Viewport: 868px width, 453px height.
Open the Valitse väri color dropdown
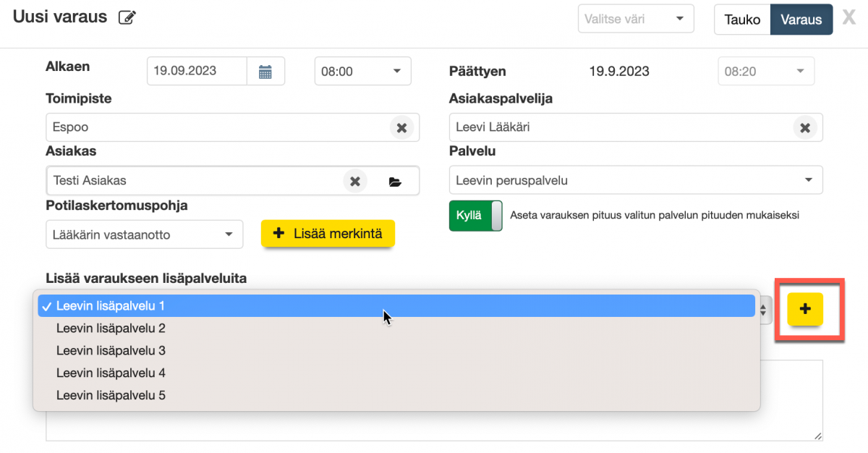[635, 18]
